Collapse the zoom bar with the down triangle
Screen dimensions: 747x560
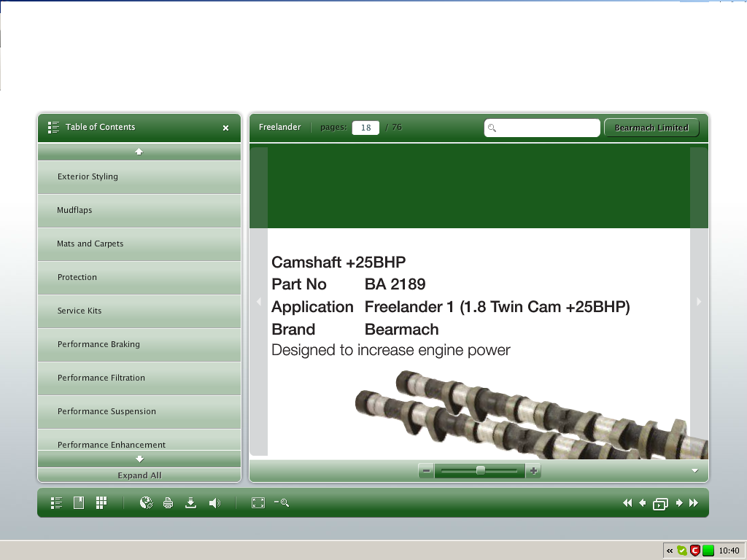[695, 471]
